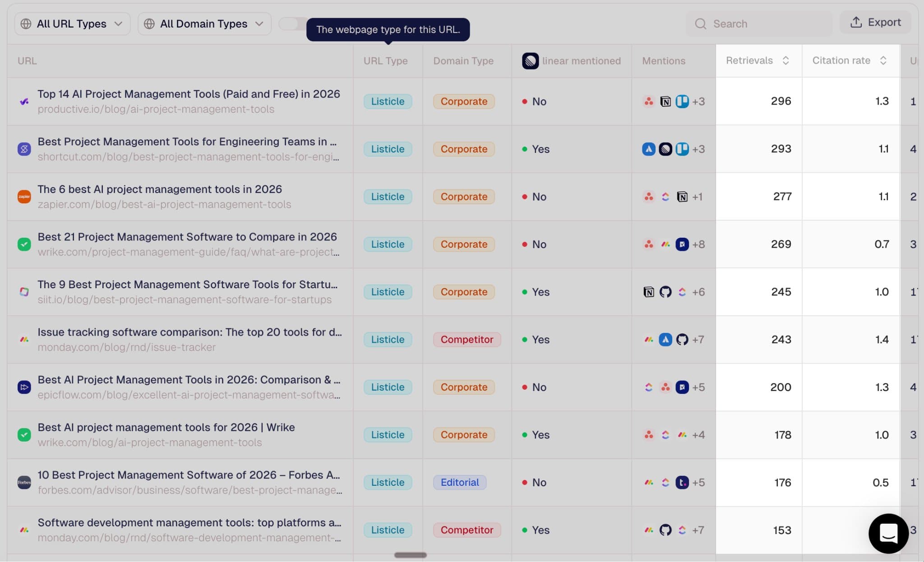Click the epicflow favicon icon
This screenshot has width=924, height=562.
24,387
